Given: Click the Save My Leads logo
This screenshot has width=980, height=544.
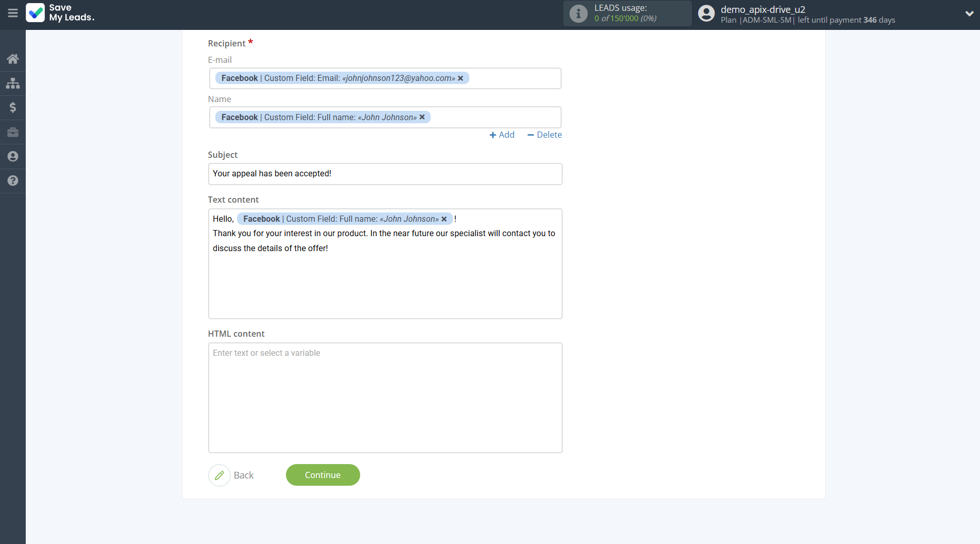Looking at the screenshot, I should 61,13.
